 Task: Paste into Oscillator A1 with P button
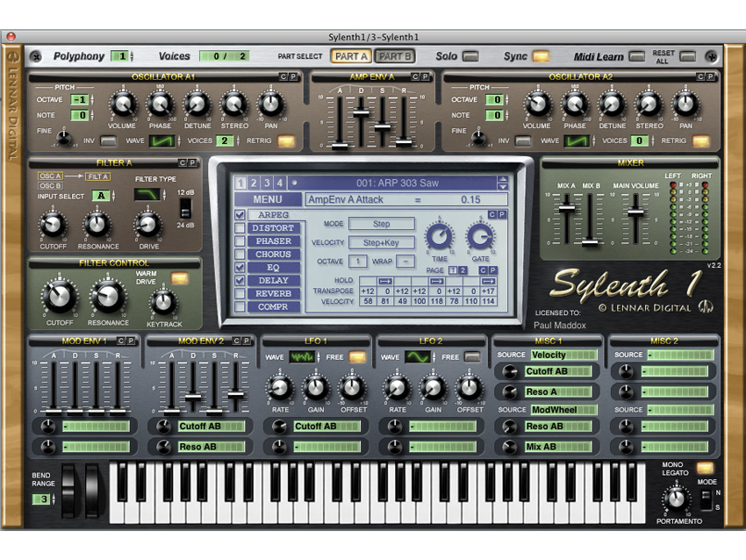click(x=293, y=76)
